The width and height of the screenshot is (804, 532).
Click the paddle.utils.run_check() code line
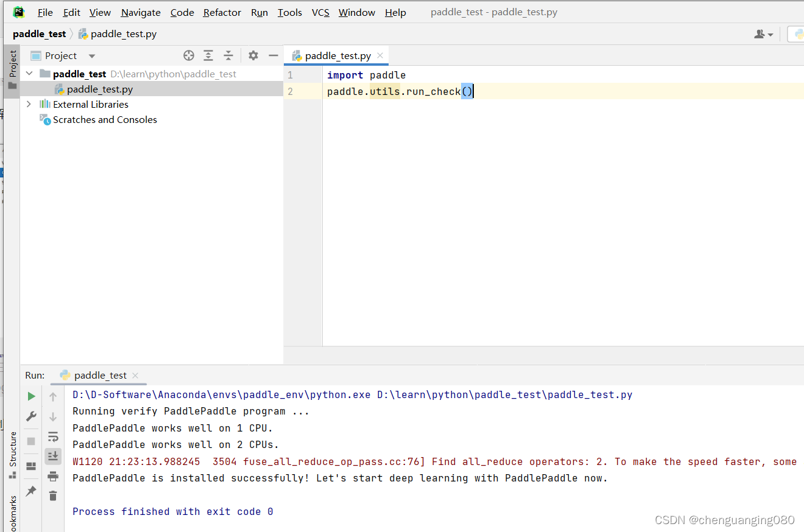click(400, 92)
